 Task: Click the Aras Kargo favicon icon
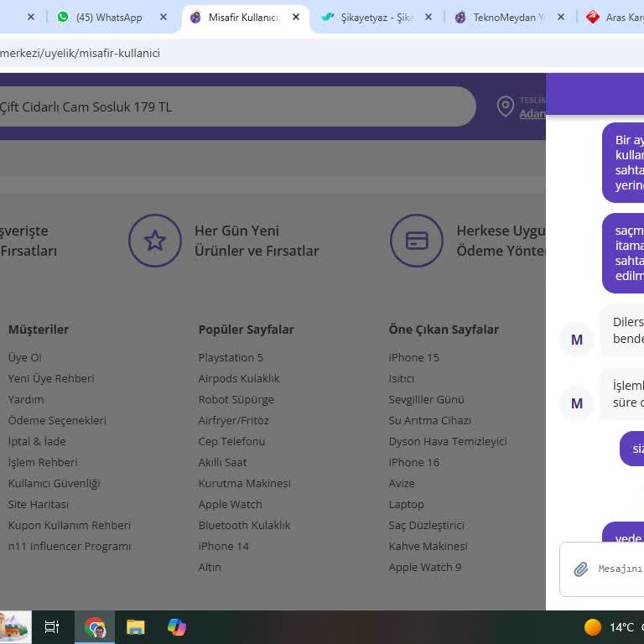point(593,18)
